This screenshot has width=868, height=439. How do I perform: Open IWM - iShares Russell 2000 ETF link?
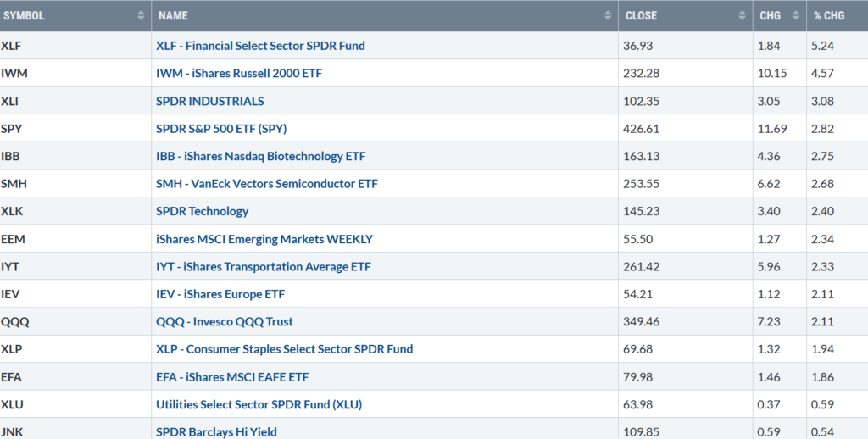pyautogui.click(x=238, y=73)
